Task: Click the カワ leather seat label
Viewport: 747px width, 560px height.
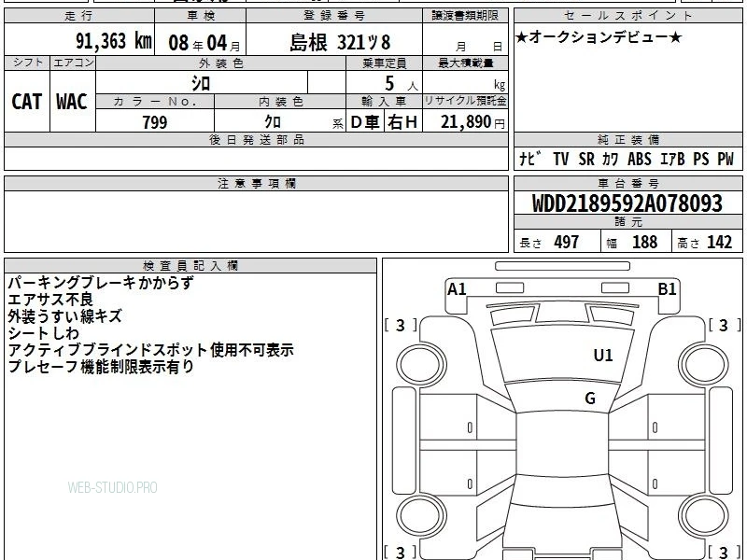Action: coord(611,159)
